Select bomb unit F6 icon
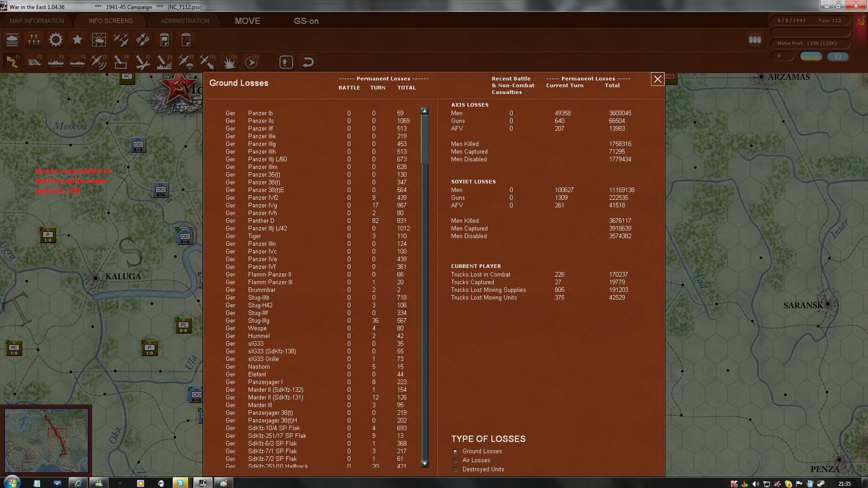The height and width of the screenshot is (488, 868). point(121,62)
